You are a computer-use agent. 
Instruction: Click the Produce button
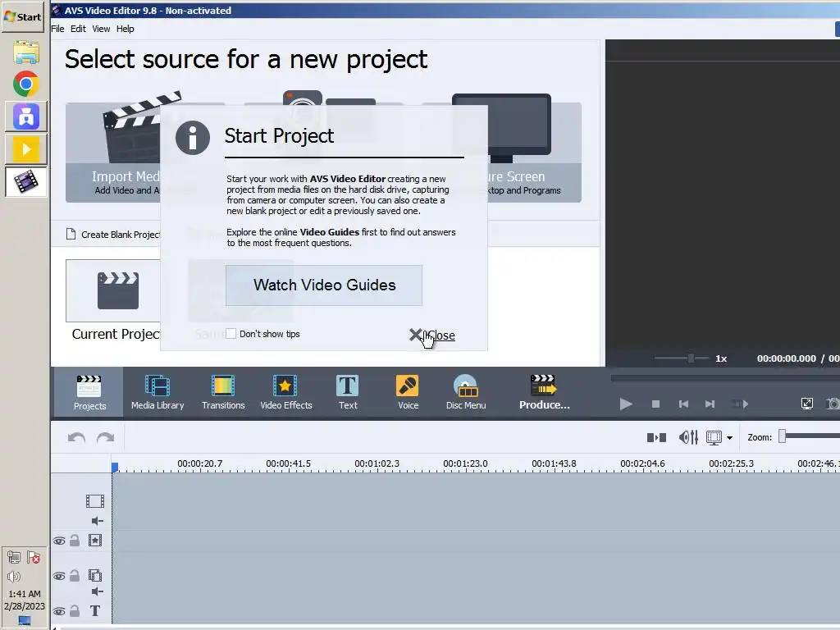[544, 393]
